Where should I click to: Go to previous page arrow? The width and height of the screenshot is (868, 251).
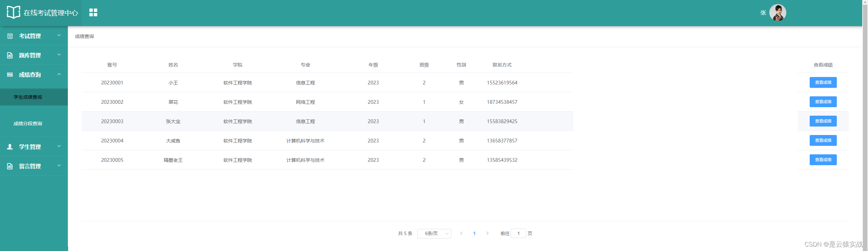pos(461,233)
